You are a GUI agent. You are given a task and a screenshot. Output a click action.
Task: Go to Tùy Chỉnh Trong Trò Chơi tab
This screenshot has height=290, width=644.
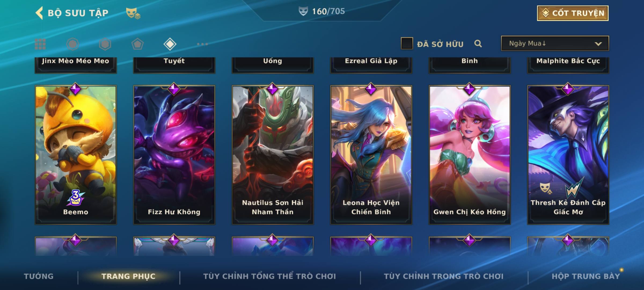click(444, 276)
